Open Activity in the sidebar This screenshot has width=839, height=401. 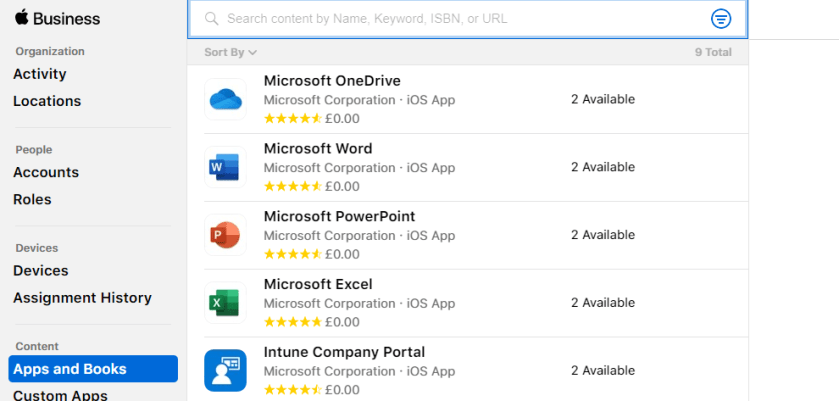point(40,74)
